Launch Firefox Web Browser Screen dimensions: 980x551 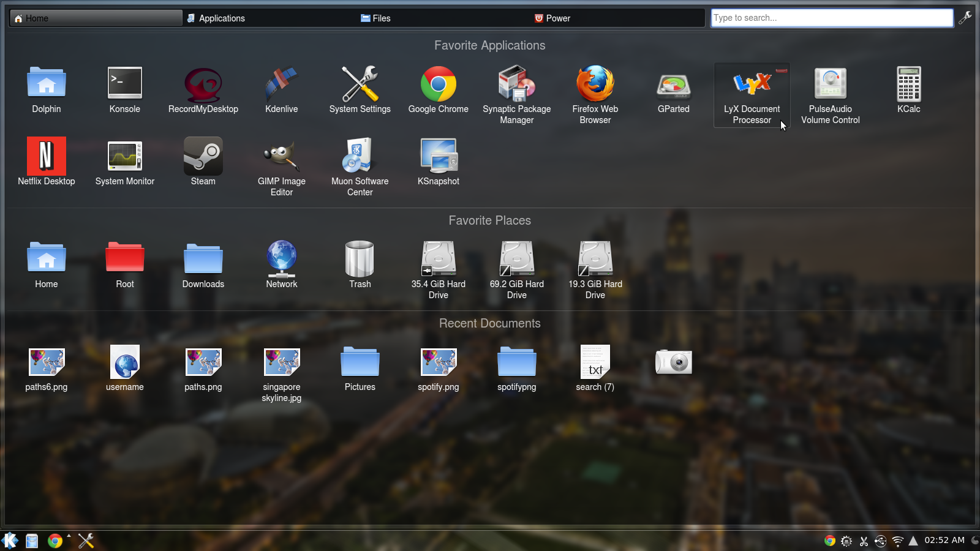tap(595, 95)
